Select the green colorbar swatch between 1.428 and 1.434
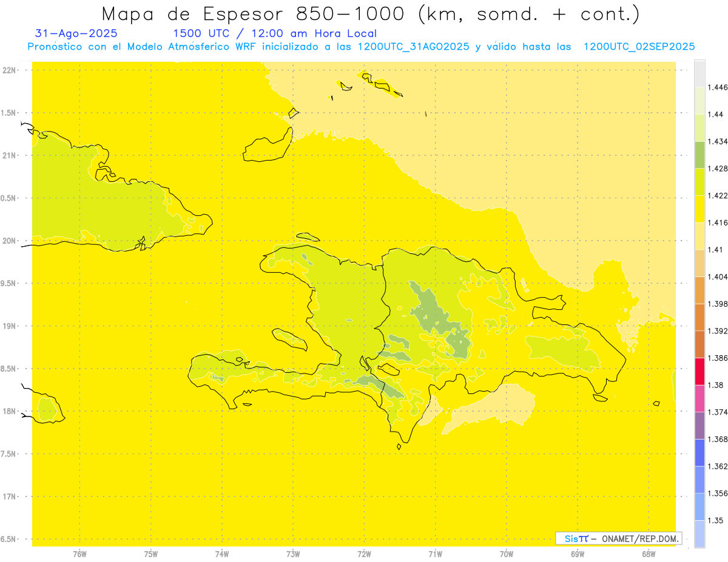Viewport: 728px width, 562px height. [699, 155]
